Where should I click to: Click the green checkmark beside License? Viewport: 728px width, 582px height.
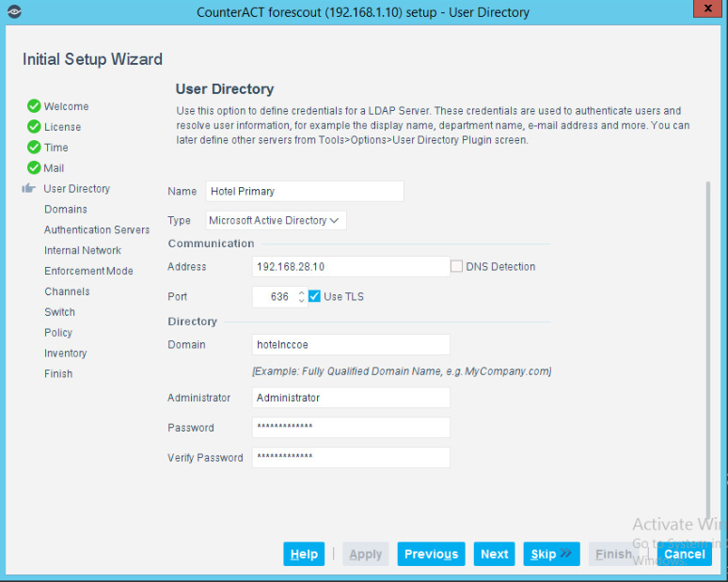click(x=34, y=127)
